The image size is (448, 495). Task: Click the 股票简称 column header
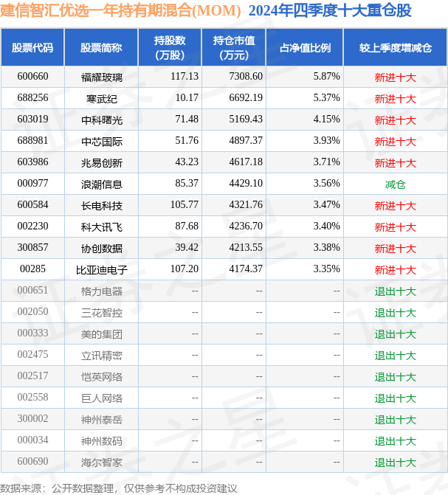pos(101,48)
